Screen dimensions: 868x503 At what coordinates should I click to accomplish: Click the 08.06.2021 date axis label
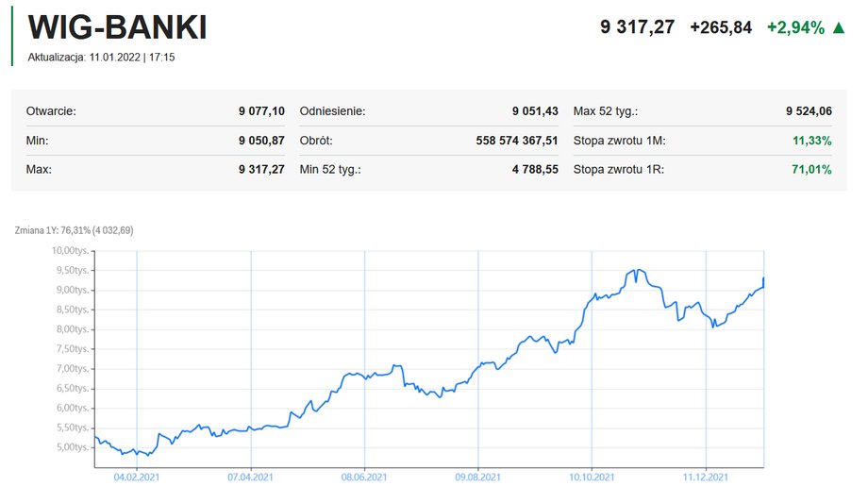pyautogui.click(x=363, y=477)
